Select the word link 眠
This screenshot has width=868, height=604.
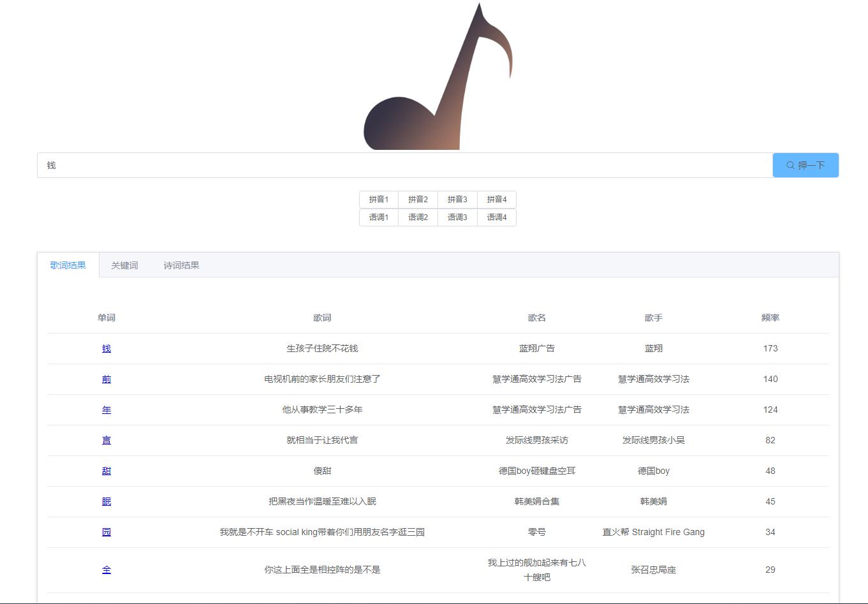(106, 501)
